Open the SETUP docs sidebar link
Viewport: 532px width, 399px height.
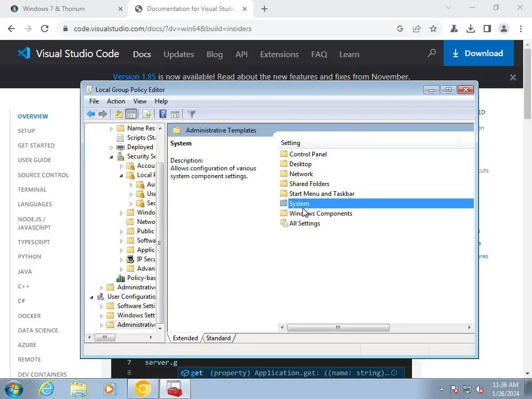point(26,131)
